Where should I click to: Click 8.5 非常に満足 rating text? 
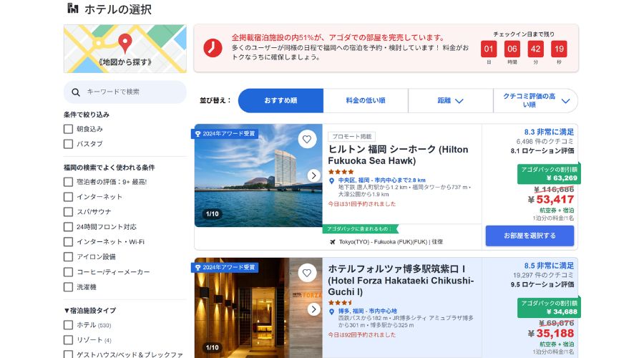point(549,266)
